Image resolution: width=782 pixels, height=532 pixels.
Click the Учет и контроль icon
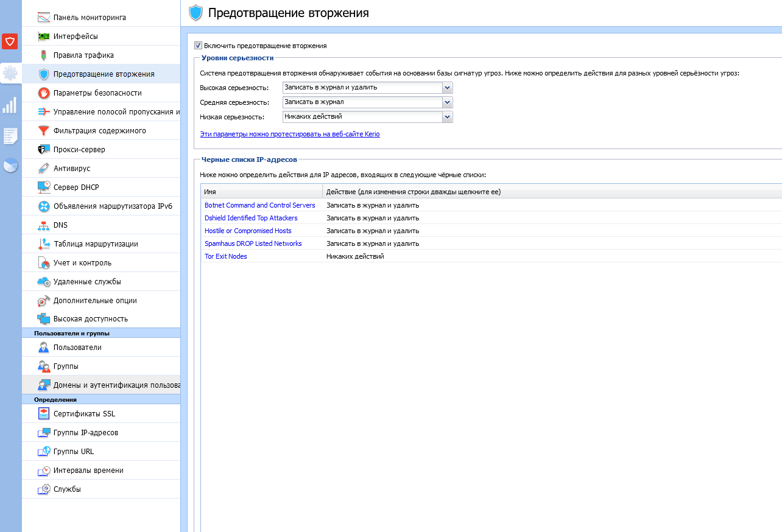[44, 262]
